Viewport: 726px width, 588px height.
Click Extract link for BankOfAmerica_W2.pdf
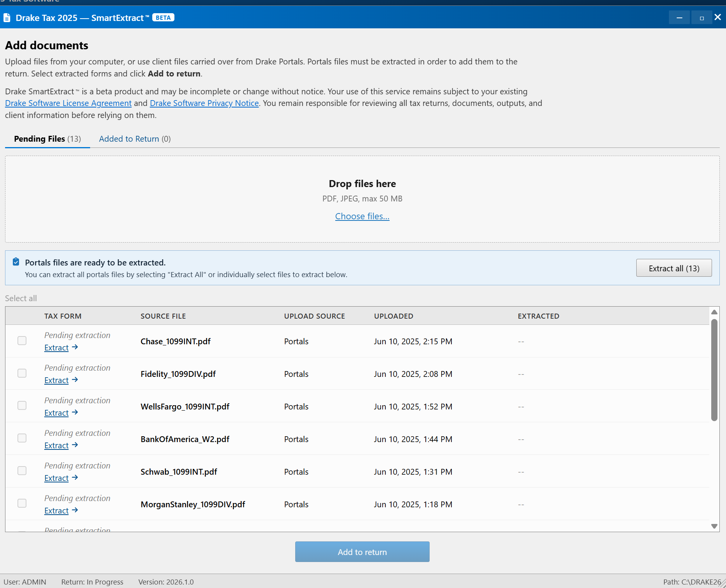56,446
